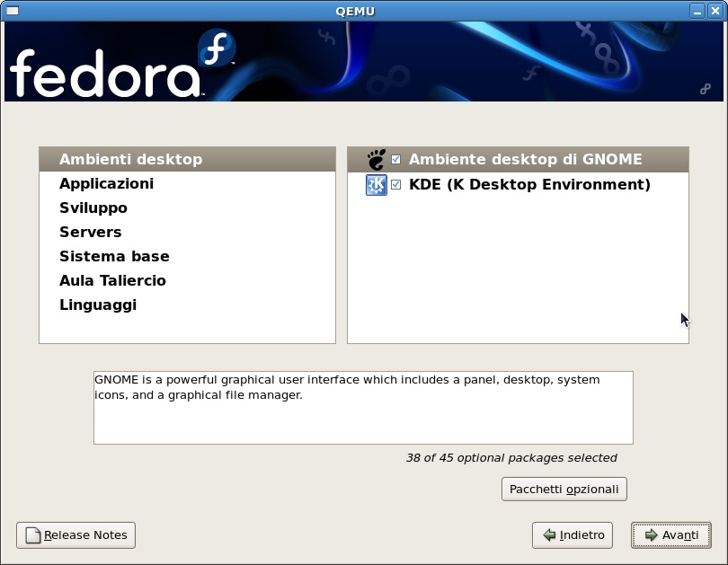The width and height of the screenshot is (728, 565).
Task: Select the Ambienti desktop category
Action: (187, 159)
